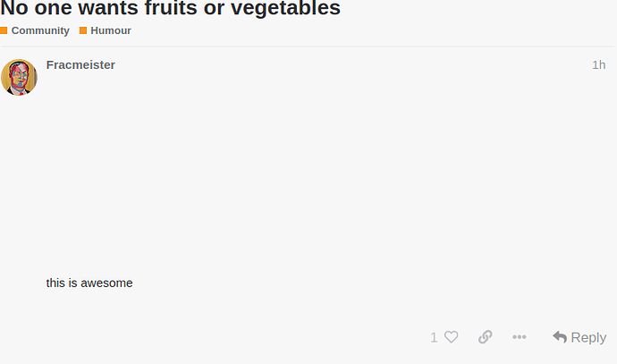Open the Fracmeister username profile link
The height and width of the screenshot is (364, 617).
click(80, 64)
